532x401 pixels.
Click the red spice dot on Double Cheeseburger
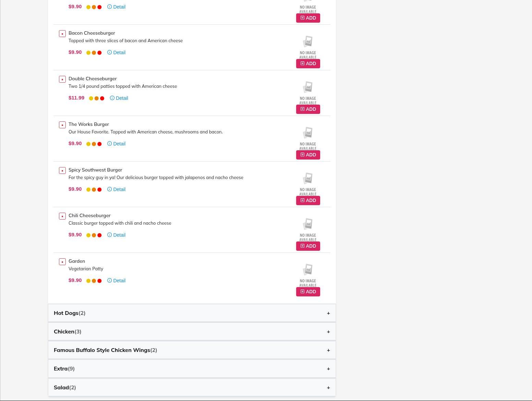[x=102, y=98]
